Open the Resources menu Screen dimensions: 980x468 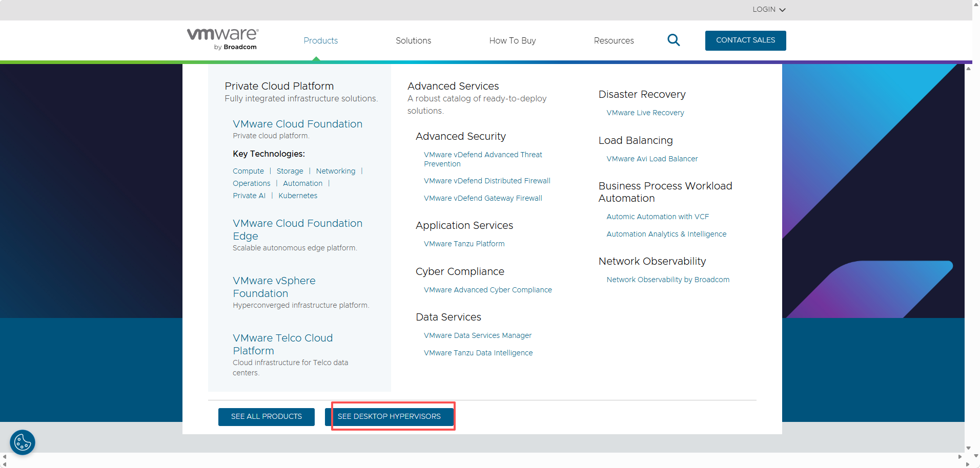(614, 40)
